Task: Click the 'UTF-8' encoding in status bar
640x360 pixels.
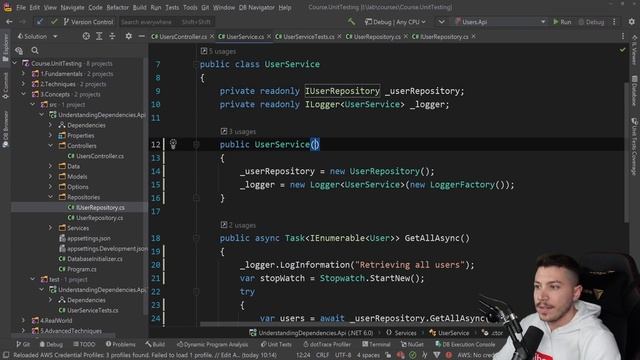Action: click(343, 355)
